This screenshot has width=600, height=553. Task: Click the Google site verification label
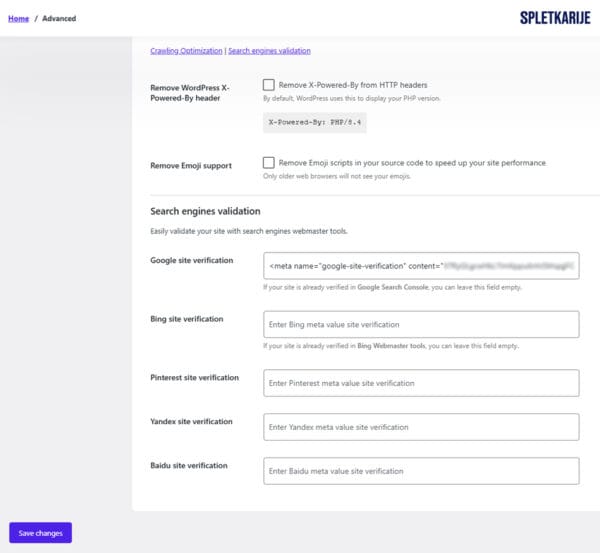pos(192,260)
